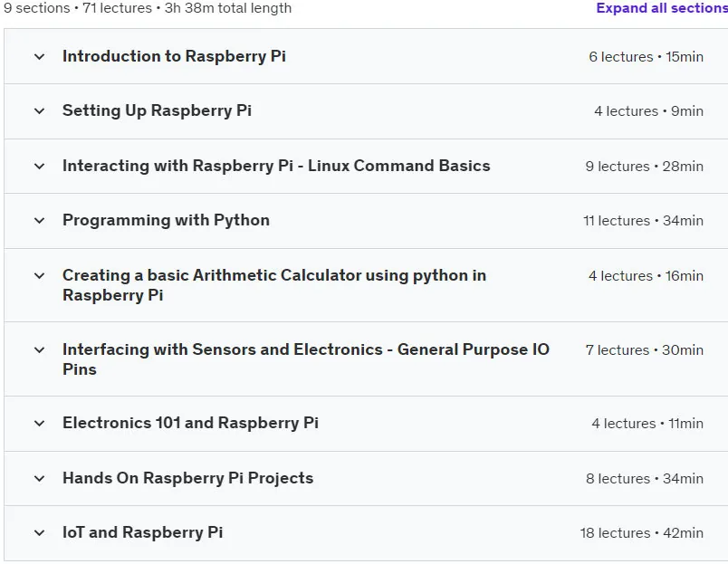This screenshot has height=564, width=728.
Task: Click the 4 lectures • 11min label
Action: (647, 424)
